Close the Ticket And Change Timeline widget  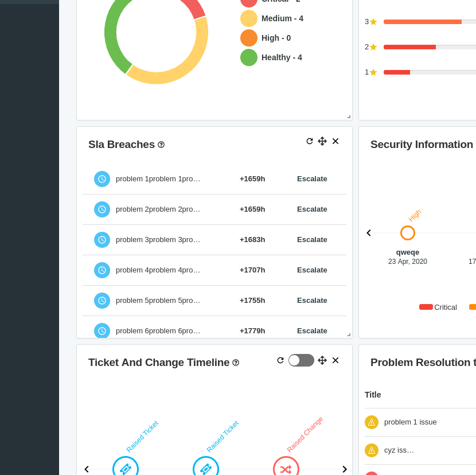pos(335,360)
